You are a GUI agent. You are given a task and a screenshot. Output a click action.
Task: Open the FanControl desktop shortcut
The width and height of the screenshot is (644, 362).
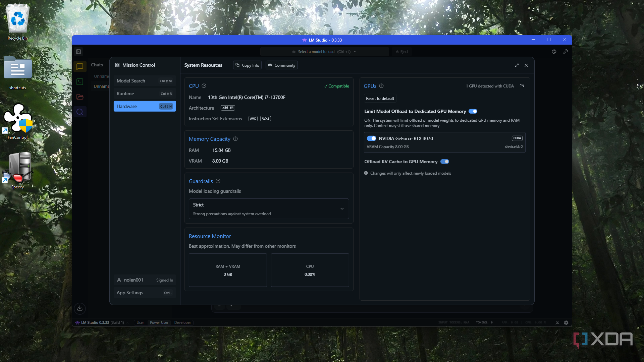[x=17, y=122]
